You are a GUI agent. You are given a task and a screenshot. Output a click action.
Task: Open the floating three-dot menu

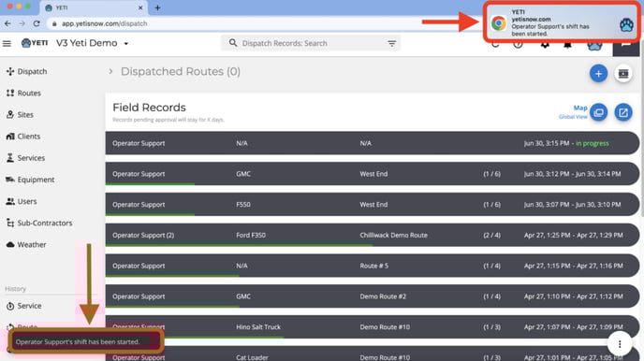point(620,344)
